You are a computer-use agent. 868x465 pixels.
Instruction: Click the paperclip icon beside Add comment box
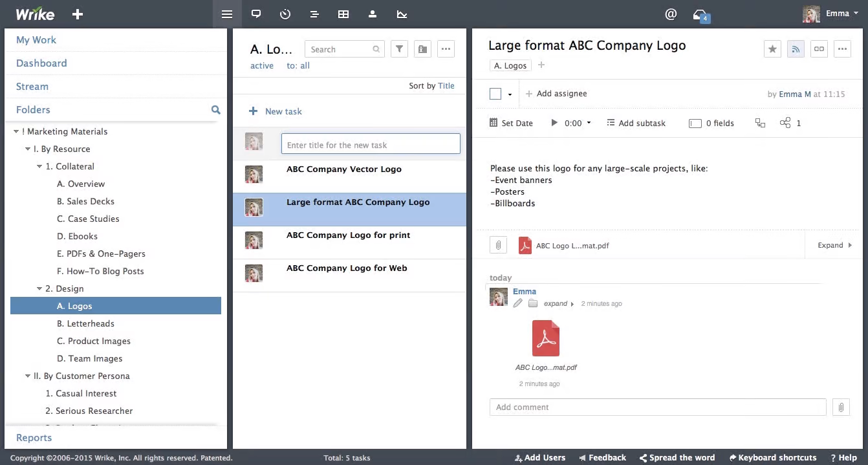click(841, 407)
